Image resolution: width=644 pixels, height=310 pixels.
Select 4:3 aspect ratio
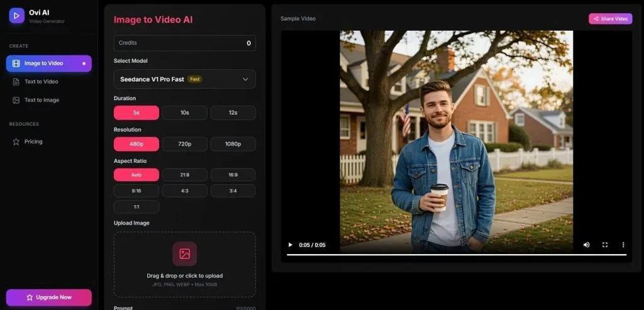tap(185, 191)
